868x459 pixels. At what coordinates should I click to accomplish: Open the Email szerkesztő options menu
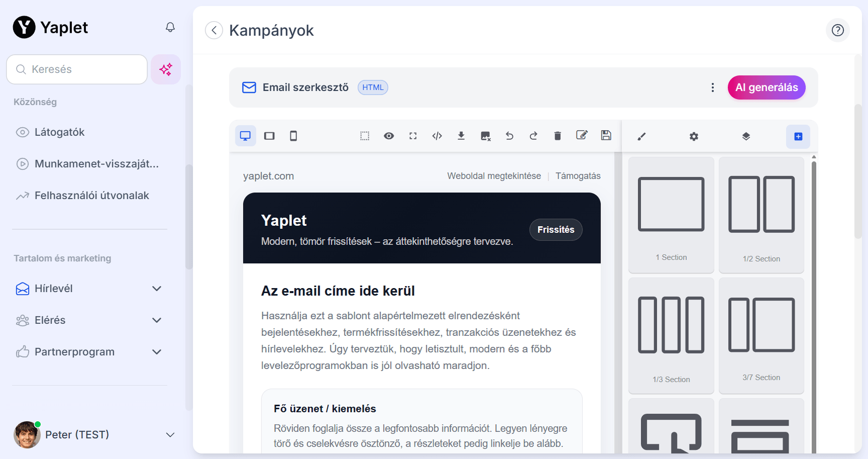point(713,87)
